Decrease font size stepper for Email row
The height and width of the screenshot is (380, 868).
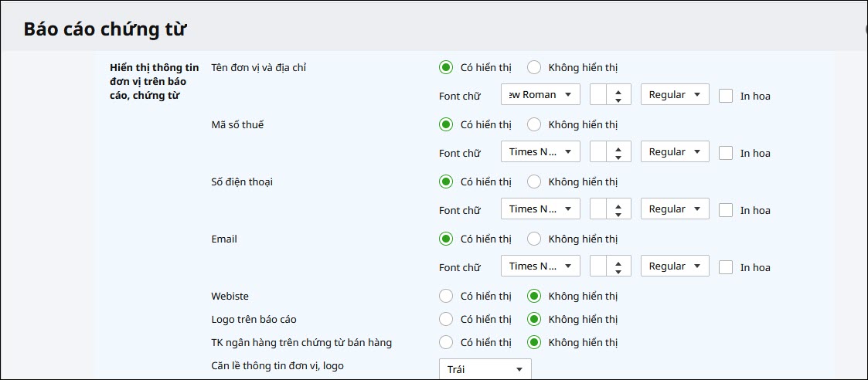(x=618, y=271)
